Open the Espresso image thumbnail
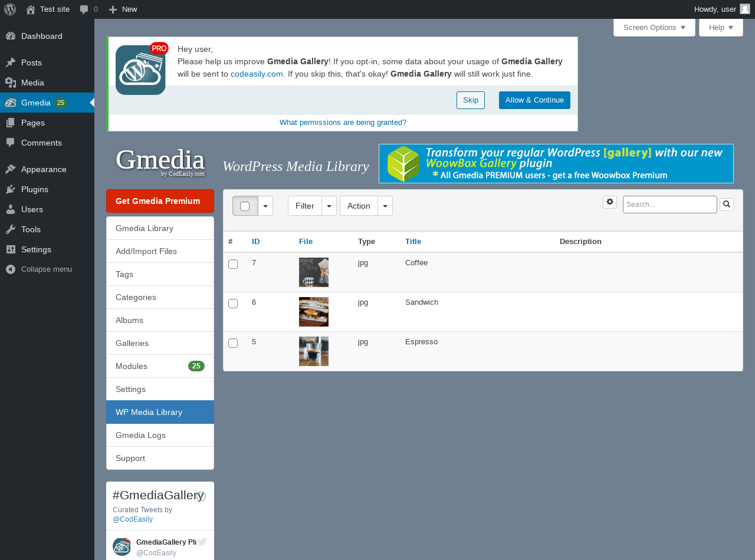755x560 pixels. [314, 351]
